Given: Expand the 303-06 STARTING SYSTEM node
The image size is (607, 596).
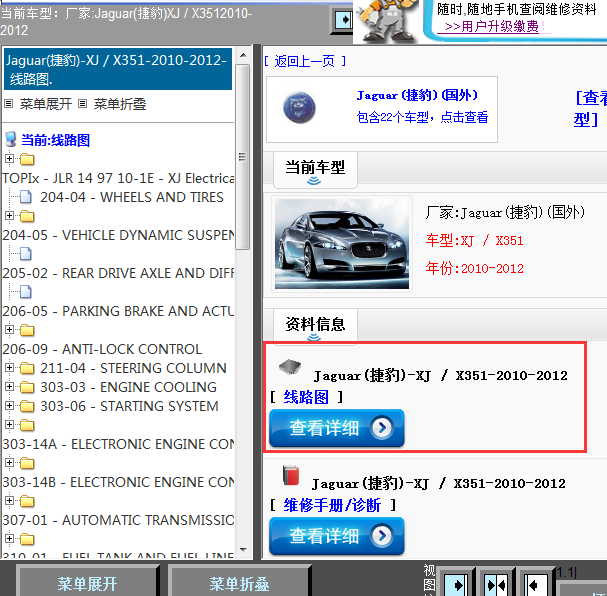Looking at the screenshot, I should [9, 405].
